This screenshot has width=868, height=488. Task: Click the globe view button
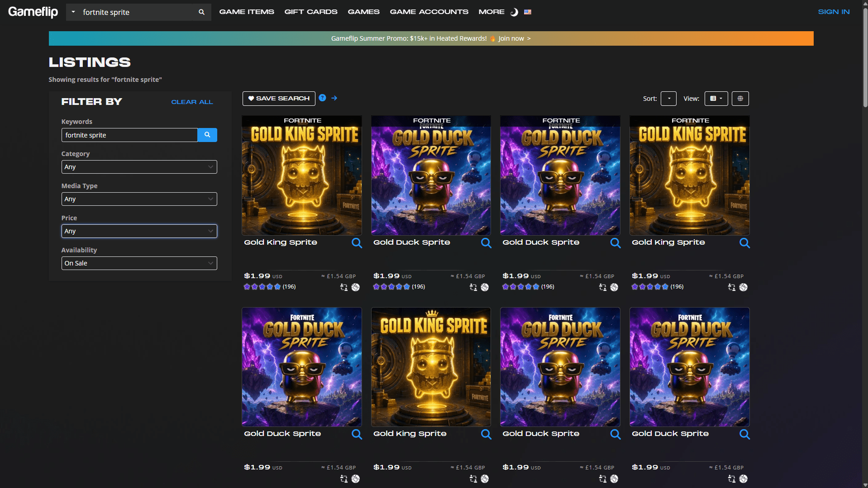pos(740,99)
